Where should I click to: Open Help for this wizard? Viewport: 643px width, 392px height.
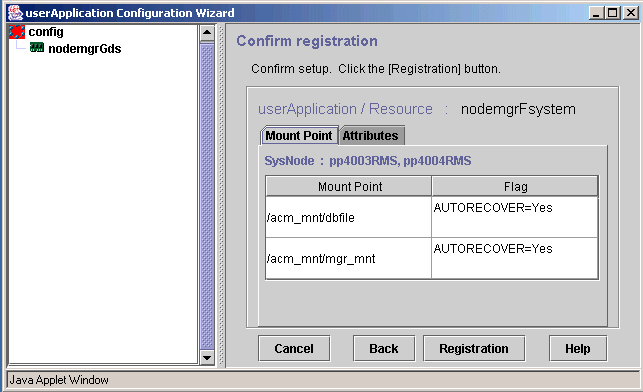coord(578,349)
